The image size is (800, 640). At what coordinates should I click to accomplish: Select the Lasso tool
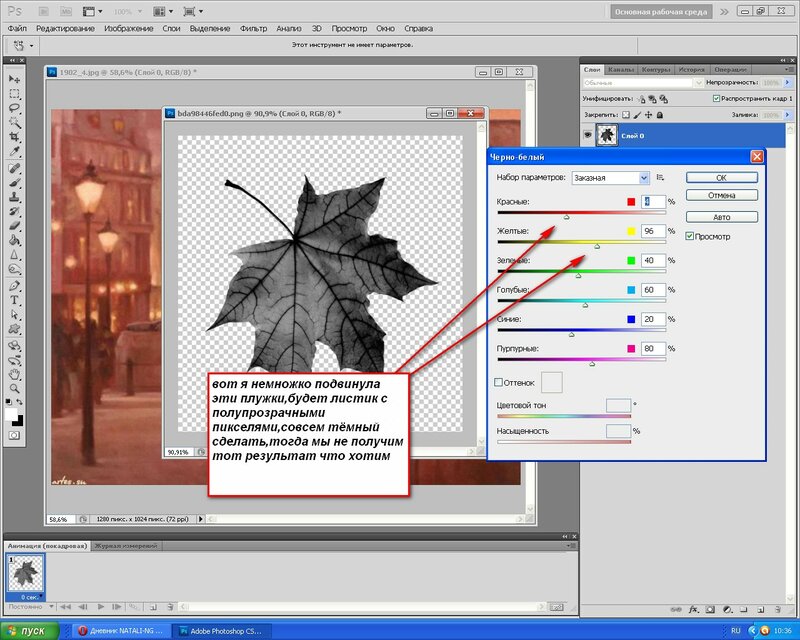(x=15, y=107)
